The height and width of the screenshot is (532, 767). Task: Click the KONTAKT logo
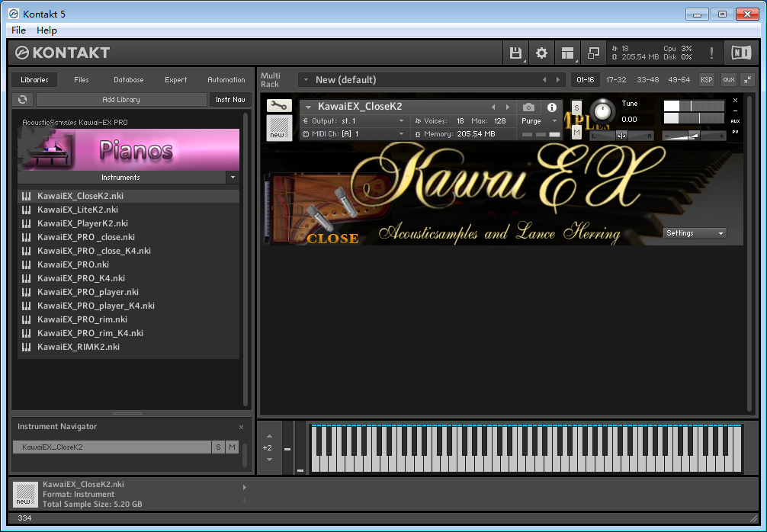(x=63, y=53)
